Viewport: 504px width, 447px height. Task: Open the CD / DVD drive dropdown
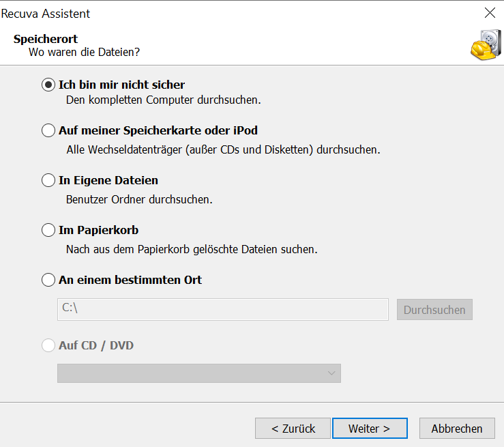[198, 373]
